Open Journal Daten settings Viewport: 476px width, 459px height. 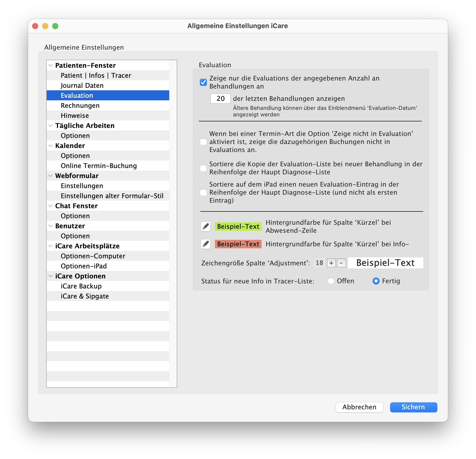coord(82,86)
